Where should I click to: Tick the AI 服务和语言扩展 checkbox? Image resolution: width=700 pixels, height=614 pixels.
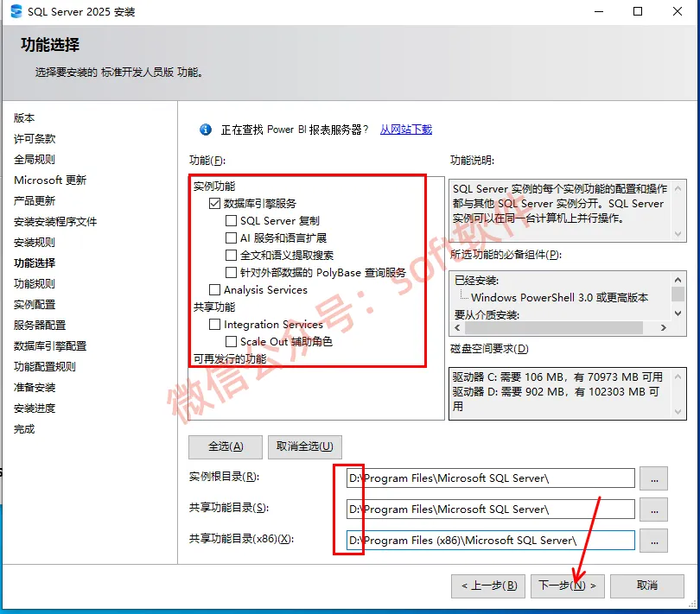click(231, 237)
